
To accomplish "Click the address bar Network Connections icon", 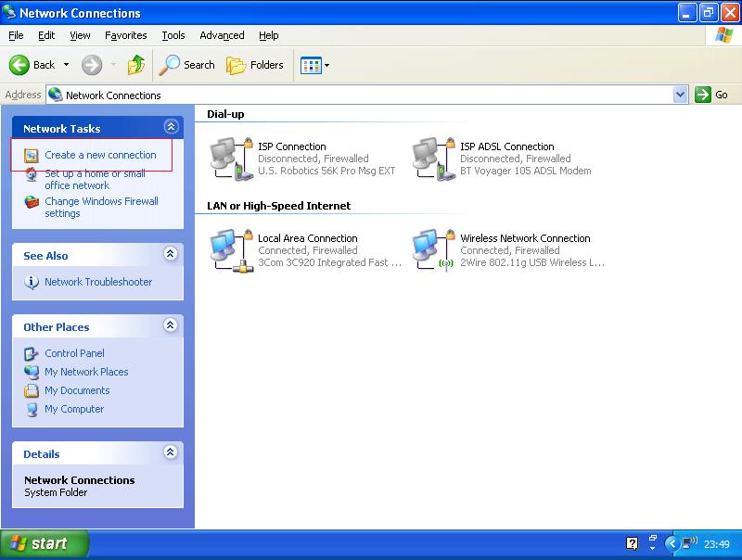I will click(56, 95).
